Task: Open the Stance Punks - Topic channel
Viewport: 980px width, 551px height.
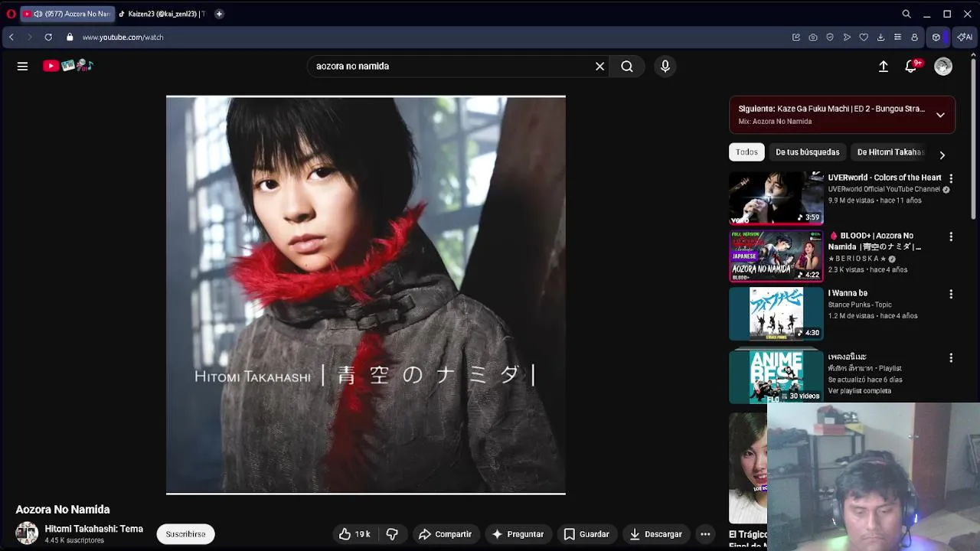Action: pos(860,305)
